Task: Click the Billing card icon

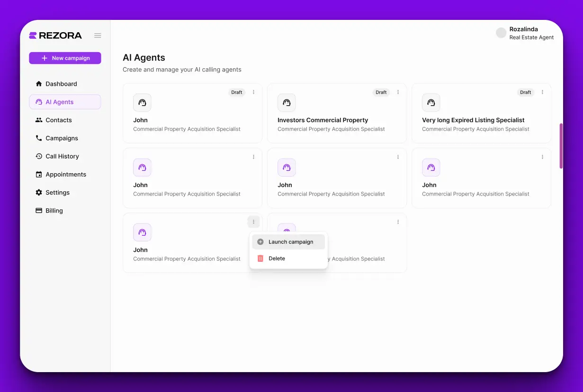Action: tap(39, 211)
